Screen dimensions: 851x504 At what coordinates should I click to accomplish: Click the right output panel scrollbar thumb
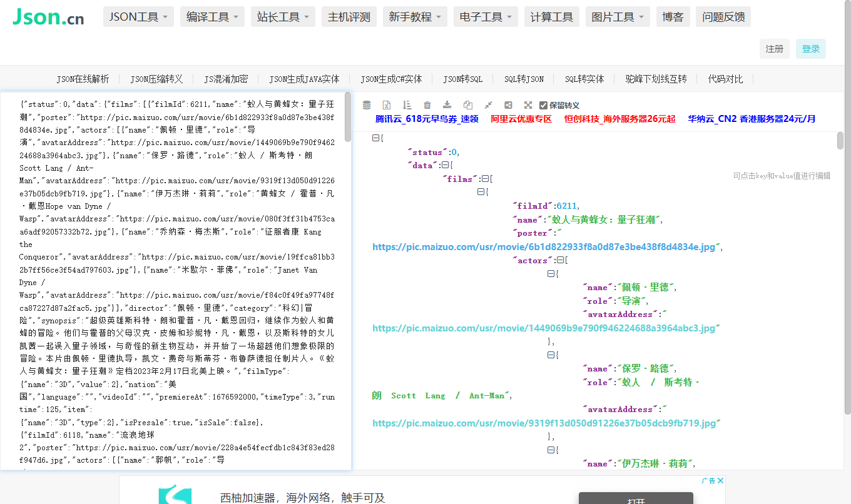[x=840, y=141]
